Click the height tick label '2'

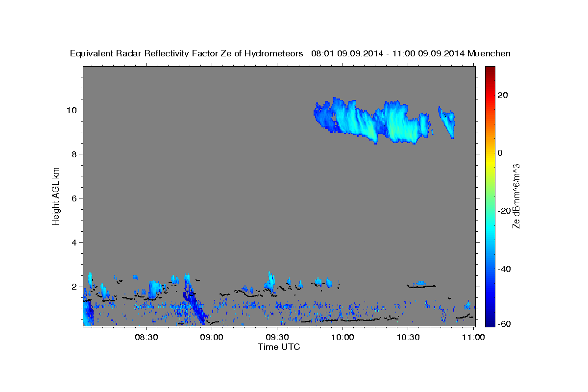point(74,287)
